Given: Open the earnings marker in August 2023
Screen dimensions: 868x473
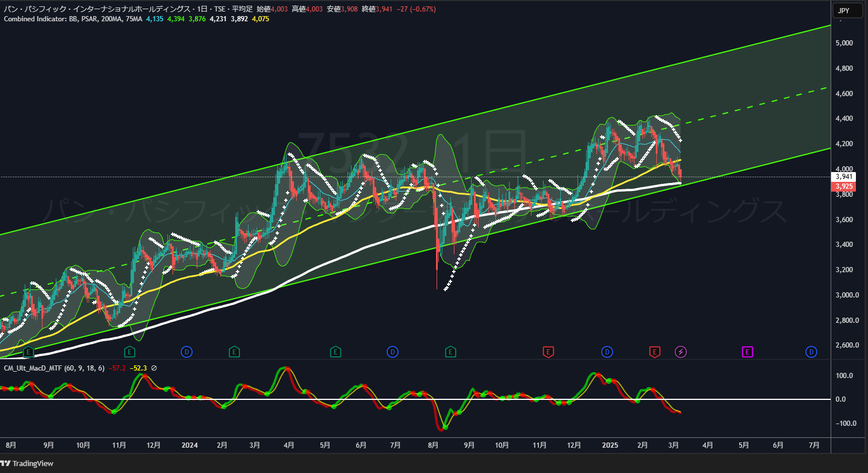Looking at the screenshot, I should pos(28,352).
